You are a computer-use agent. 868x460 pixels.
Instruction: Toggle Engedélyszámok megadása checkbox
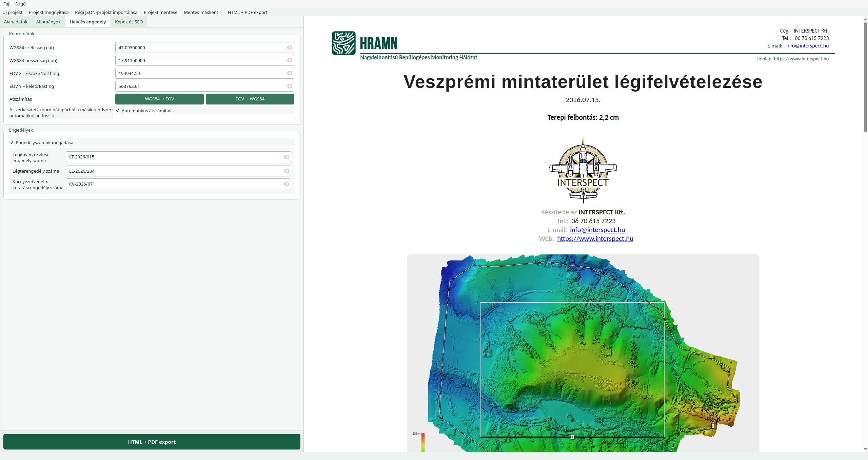12,142
